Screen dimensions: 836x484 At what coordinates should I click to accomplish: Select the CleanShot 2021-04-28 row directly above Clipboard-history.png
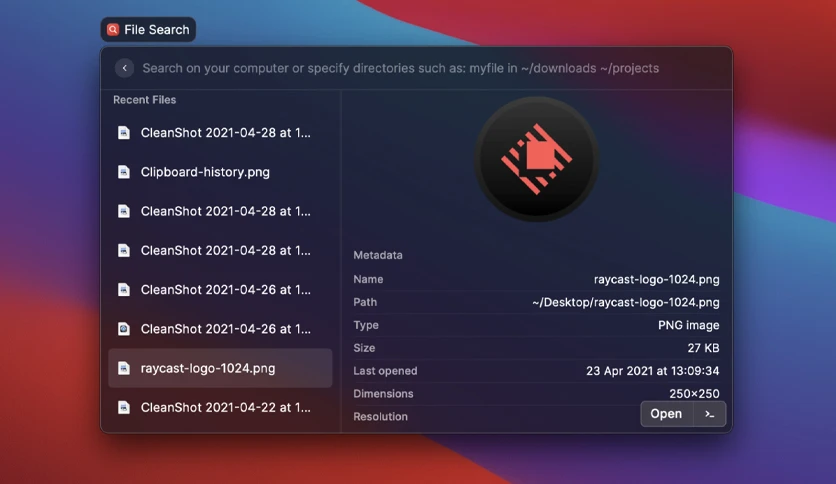220,133
